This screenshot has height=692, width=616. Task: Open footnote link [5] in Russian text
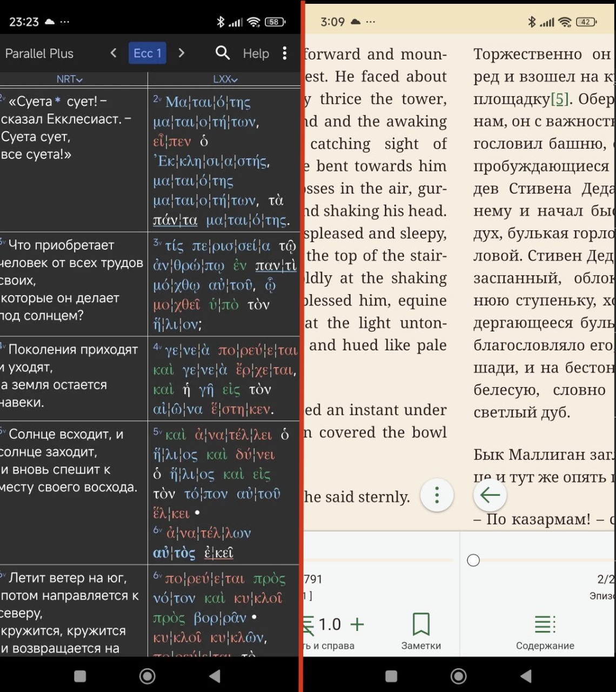559,99
